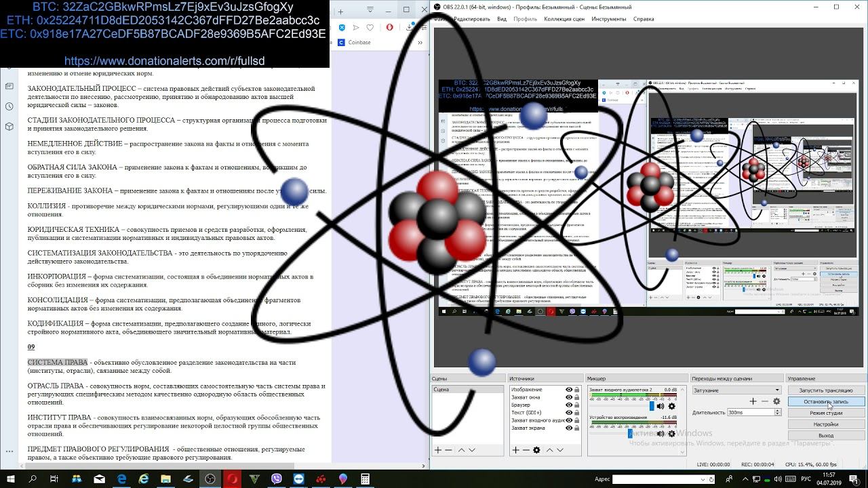This screenshot has width=868, height=488.
Task: Lock the Изображение source
Action: (577, 390)
